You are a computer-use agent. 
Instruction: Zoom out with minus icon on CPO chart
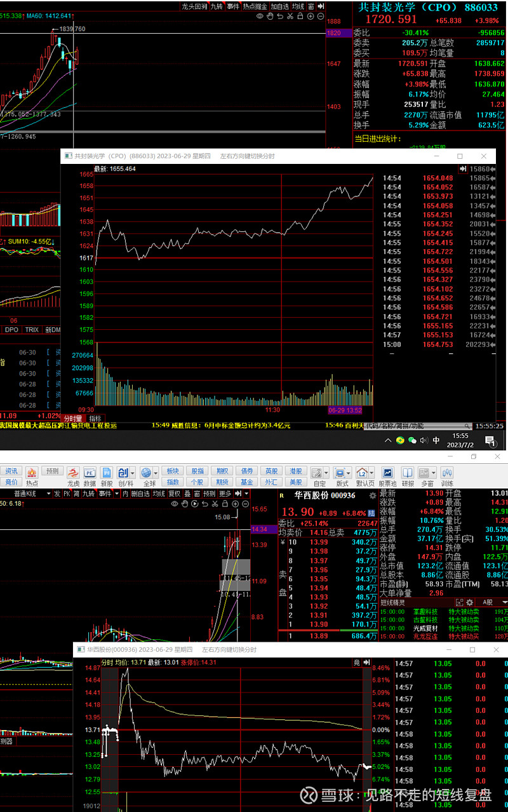319,16
